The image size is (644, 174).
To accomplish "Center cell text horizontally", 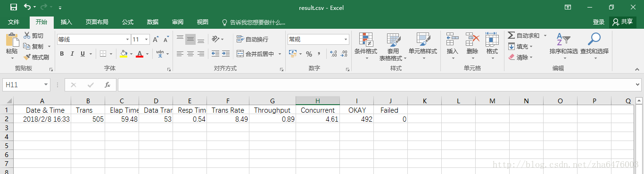I will (190, 54).
